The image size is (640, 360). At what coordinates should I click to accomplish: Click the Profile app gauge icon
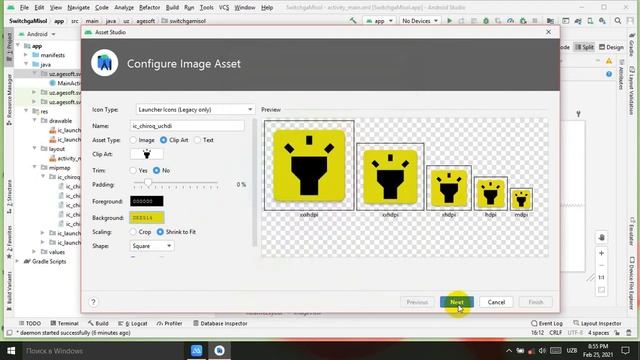pyautogui.click(x=510, y=20)
